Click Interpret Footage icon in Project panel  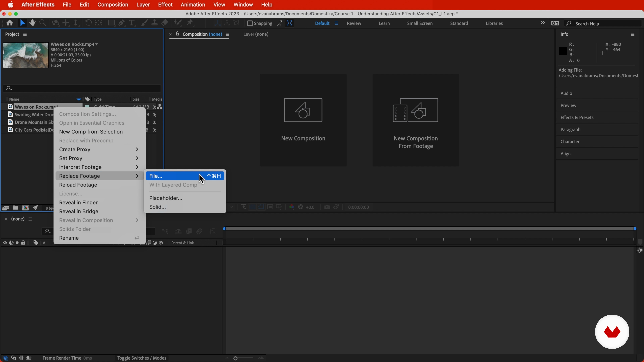(5, 208)
